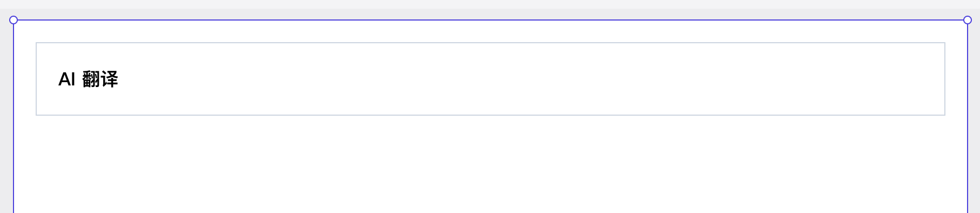This screenshot has height=213, width=980.
Task: Click white padding left of the card
Action: [x=25, y=79]
